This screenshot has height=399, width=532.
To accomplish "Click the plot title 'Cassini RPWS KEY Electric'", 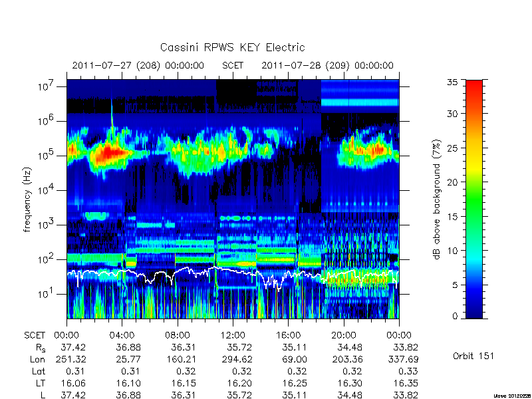I will tap(232, 47).
